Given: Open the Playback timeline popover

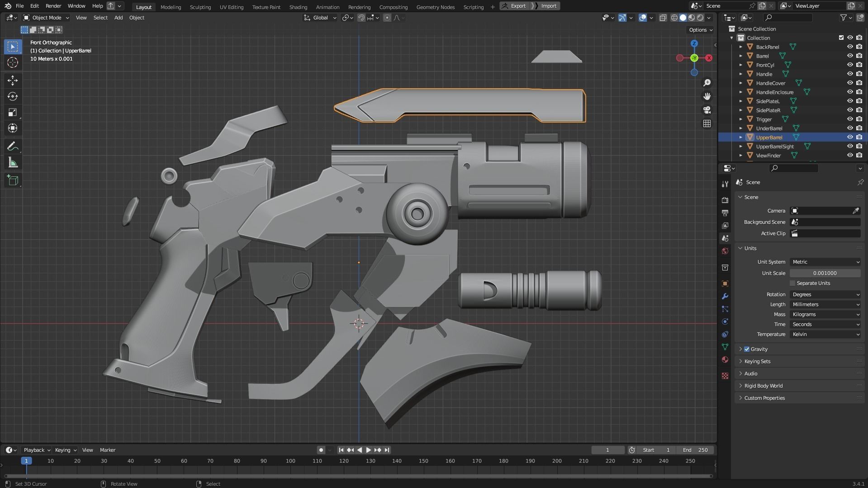Looking at the screenshot, I should coord(37,450).
